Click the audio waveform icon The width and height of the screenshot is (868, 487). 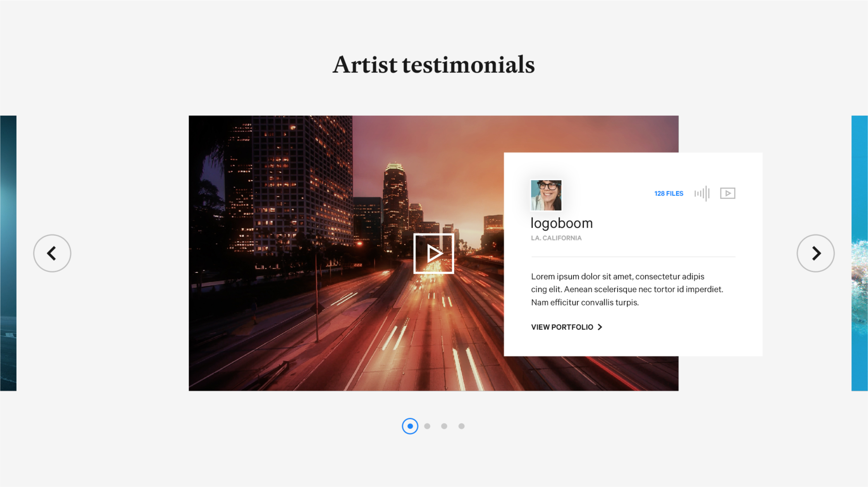point(702,193)
